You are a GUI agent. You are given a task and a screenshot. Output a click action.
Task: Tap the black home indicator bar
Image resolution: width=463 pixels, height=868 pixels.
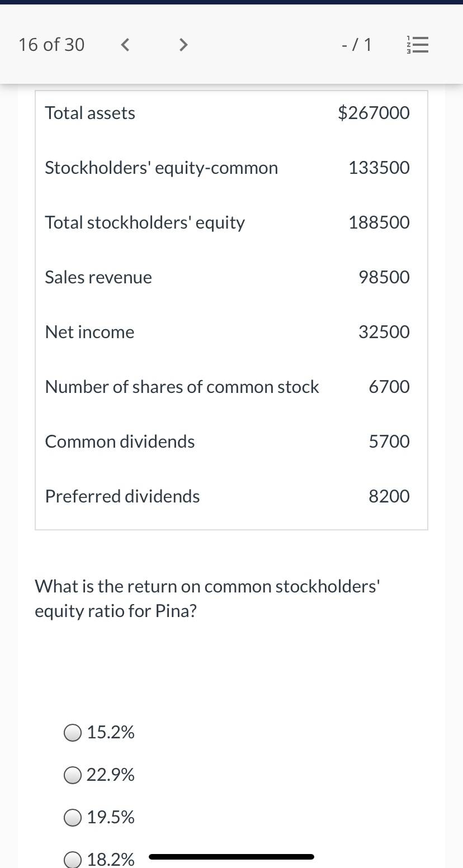[x=232, y=856]
